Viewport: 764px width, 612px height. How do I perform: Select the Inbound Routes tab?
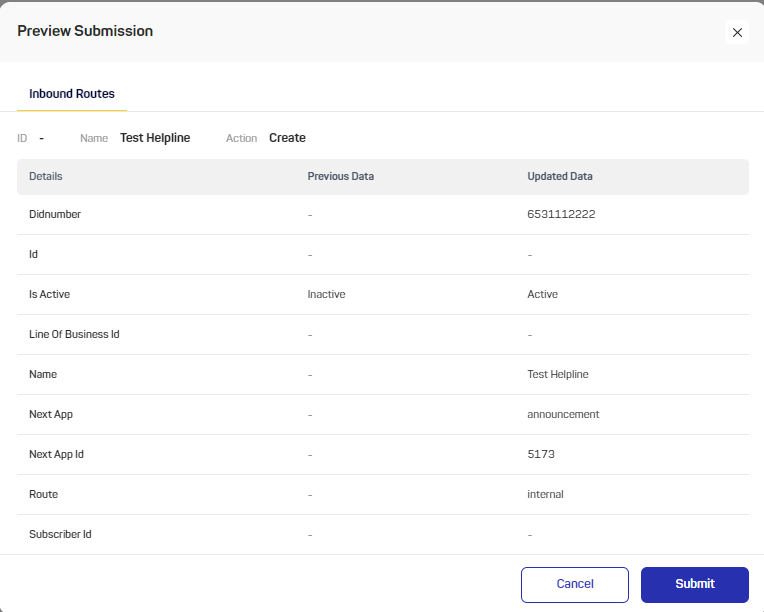[x=72, y=94]
